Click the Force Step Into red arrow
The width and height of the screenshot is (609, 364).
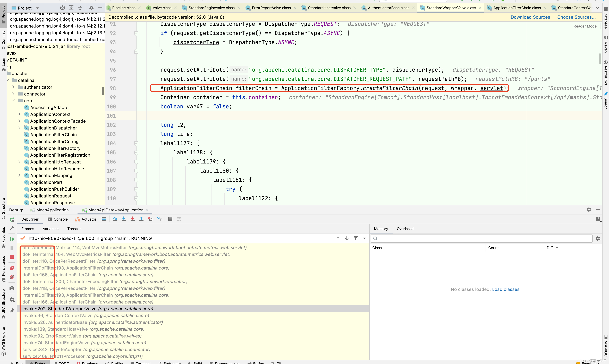click(x=132, y=219)
